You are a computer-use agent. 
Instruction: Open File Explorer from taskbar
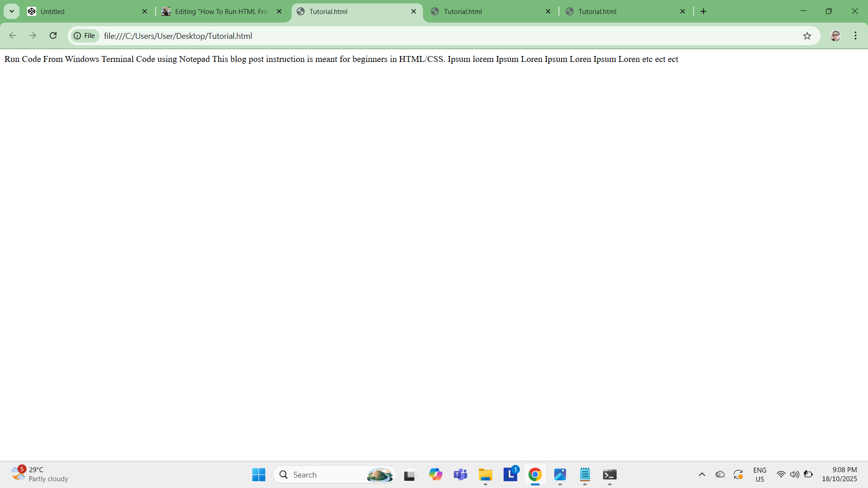point(485,474)
